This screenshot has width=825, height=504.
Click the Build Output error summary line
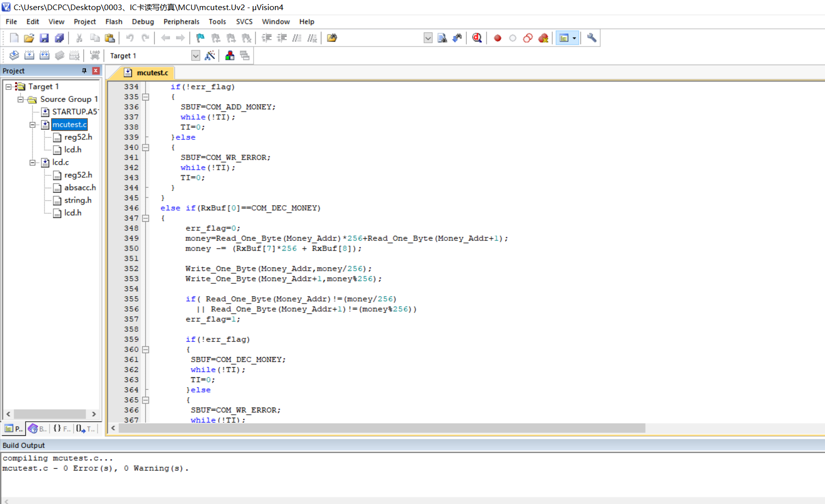[x=95, y=469]
